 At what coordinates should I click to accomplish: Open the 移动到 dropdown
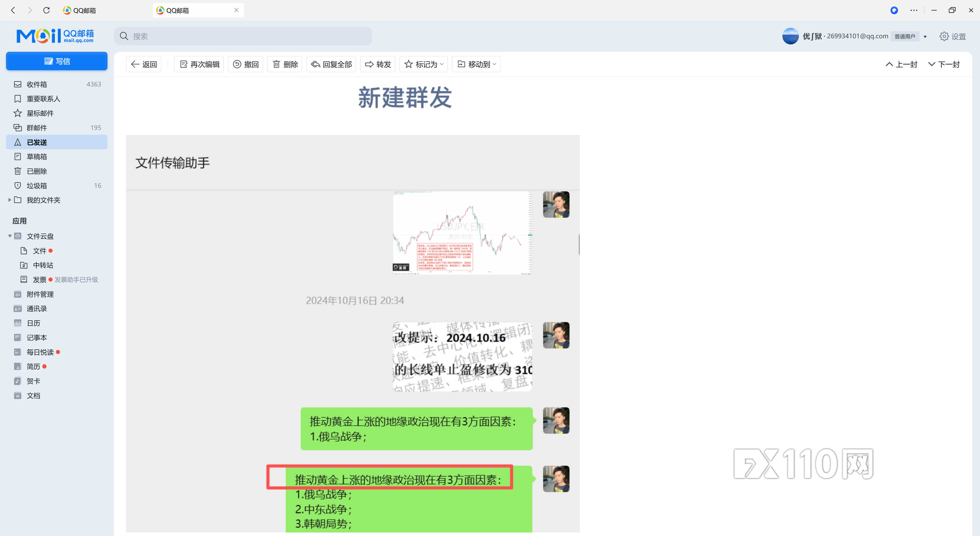pos(476,64)
